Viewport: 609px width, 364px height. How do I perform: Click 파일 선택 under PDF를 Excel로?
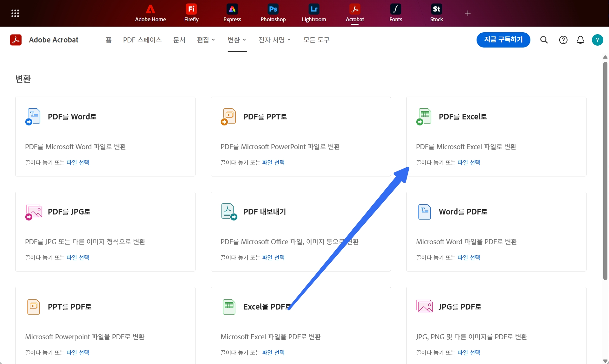pos(469,163)
